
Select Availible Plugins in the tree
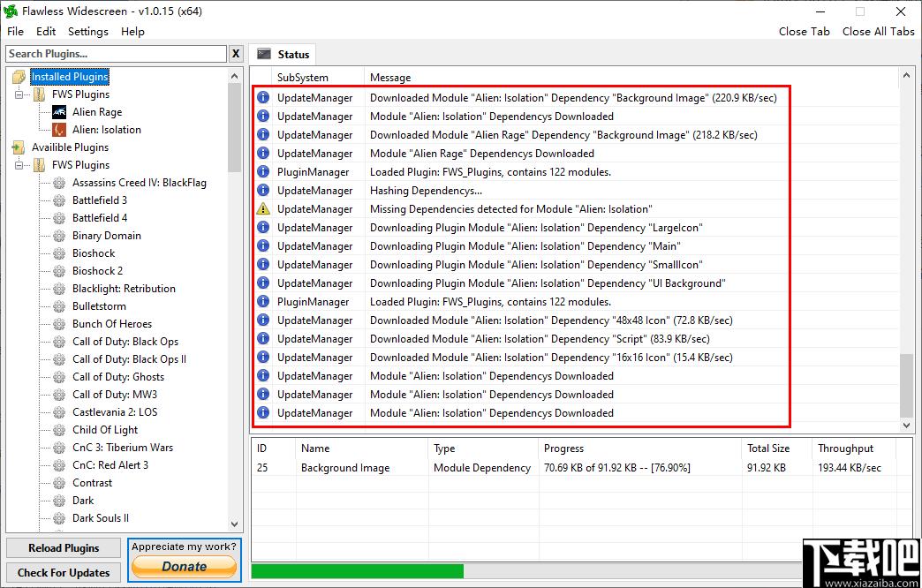tap(70, 147)
